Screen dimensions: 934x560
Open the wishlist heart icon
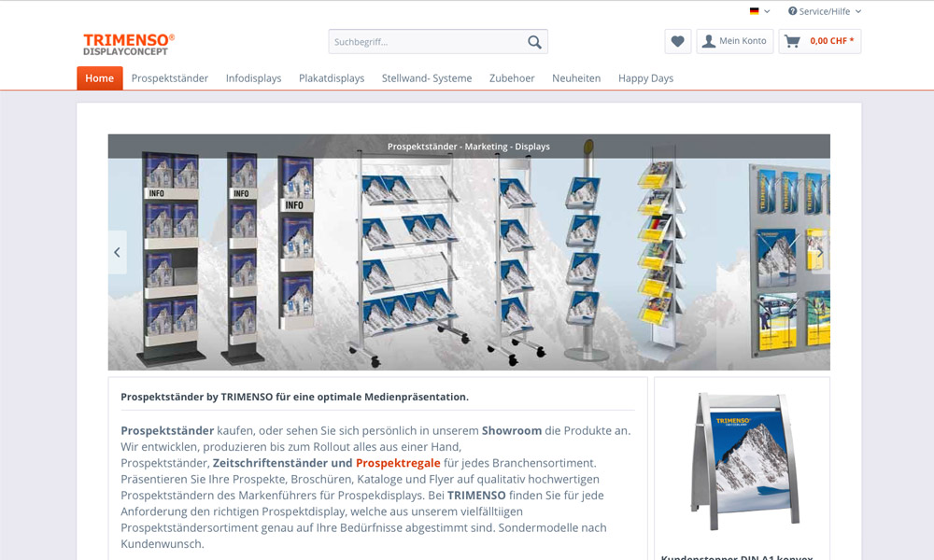pos(678,41)
